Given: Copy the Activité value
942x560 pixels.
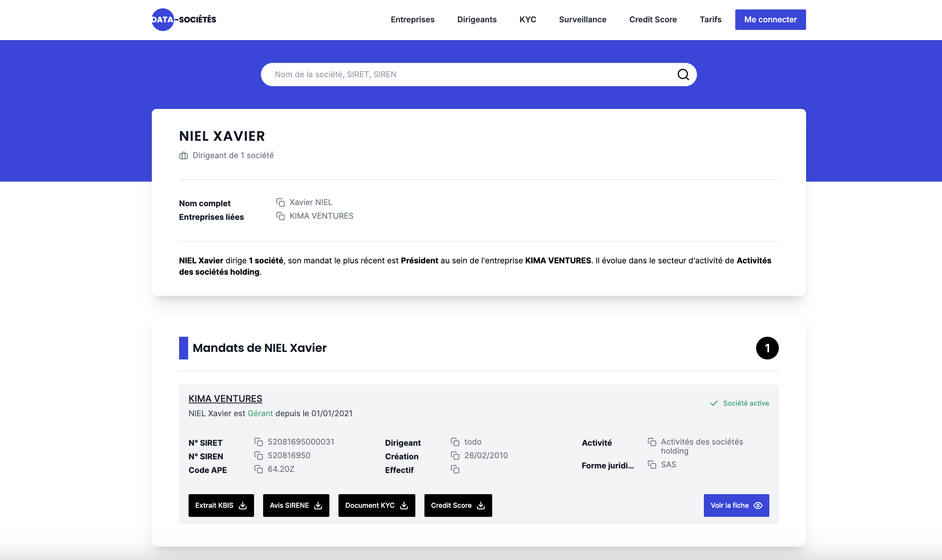Looking at the screenshot, I should click(x=652, y=442).
